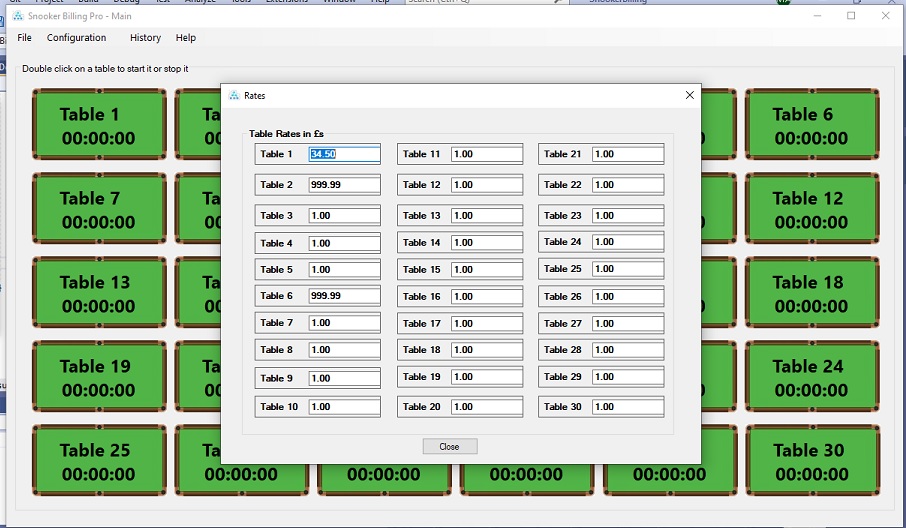Click the Table 30 rate field
906x528 pixels.
pyautogui.click(x=627, y=407)
